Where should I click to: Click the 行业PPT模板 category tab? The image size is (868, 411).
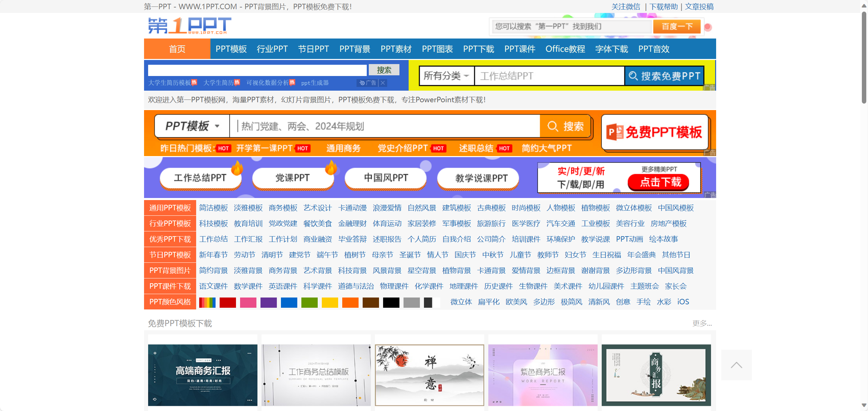170,224
